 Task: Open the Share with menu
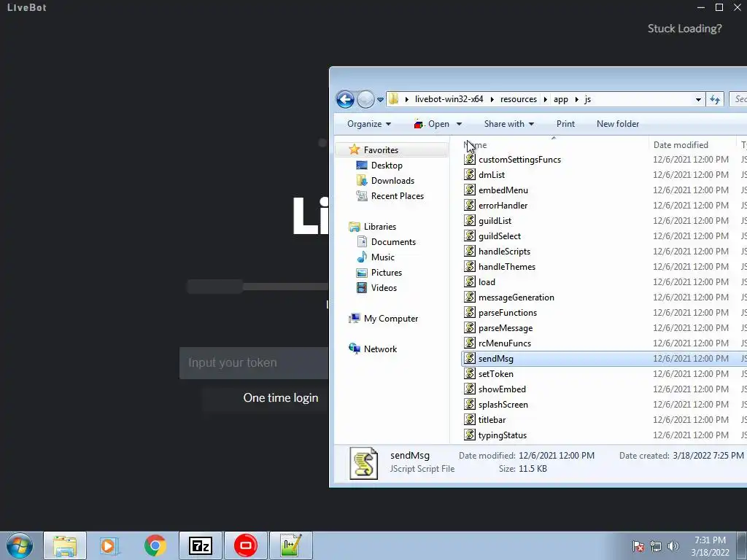click(x=508, y=124)
